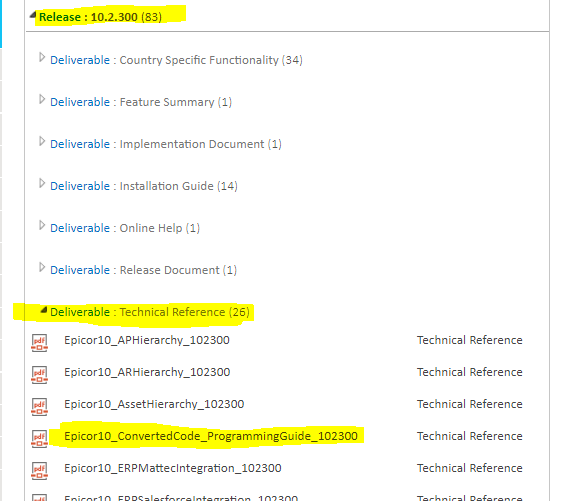Expand Release Document deliverable arrow
The image size is (564, 501).
42,268
